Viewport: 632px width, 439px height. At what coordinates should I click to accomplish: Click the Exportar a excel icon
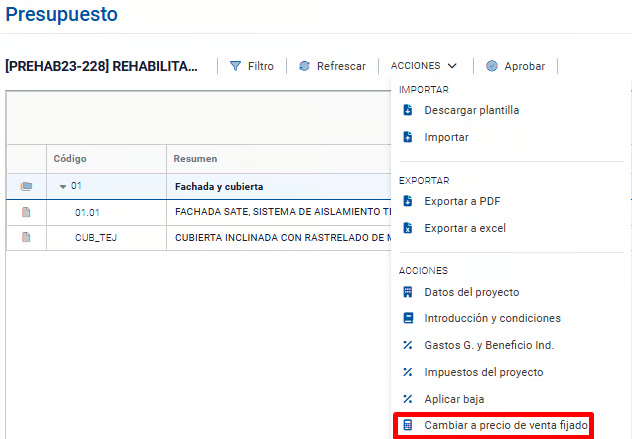(408, 228)
